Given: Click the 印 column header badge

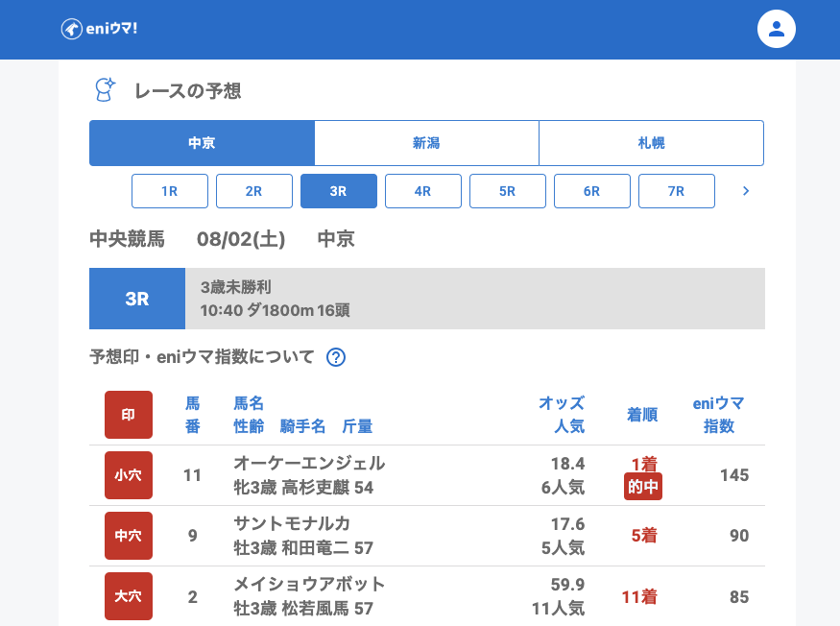Looking at the screenshot, I should (129, 415).
